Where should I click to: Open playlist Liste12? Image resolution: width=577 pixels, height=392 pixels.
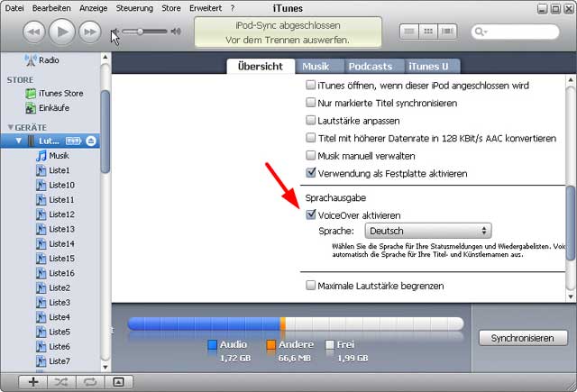55,214
